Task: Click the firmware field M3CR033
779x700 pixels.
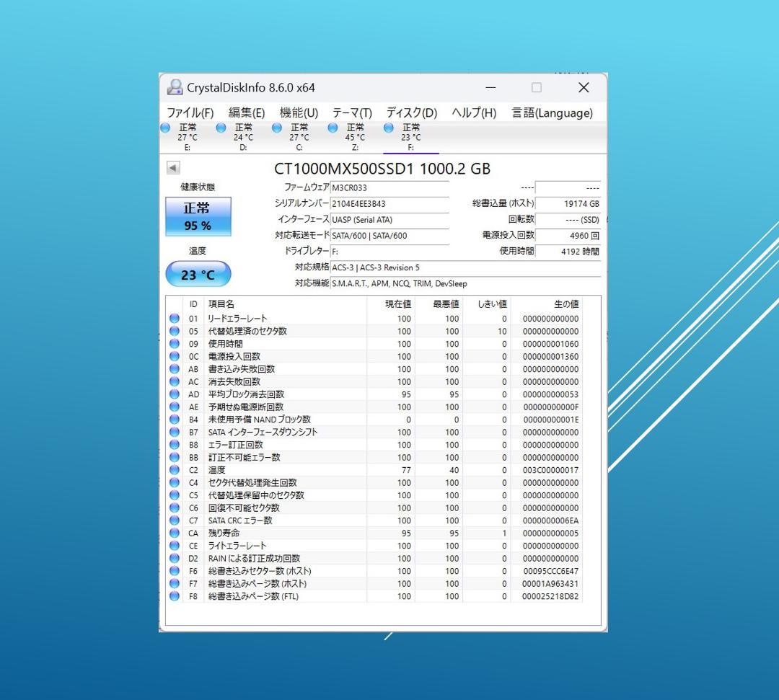Action: (x=389, y=187)
